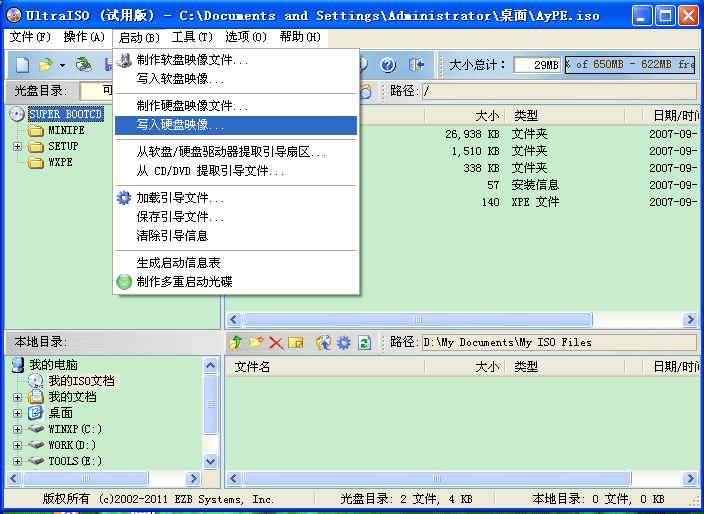
Task: Click the 大小总计 size field showing 29MB
Action: tap(537, 65)
